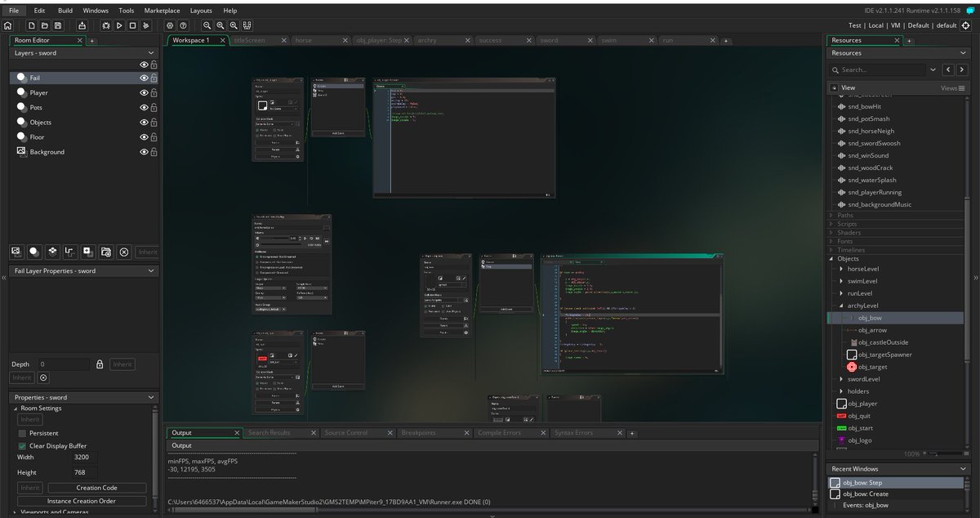Click the Stop button in the top toolbar
Image resolution: width=980 pixels, height=518 pixels.
(132, 25)
